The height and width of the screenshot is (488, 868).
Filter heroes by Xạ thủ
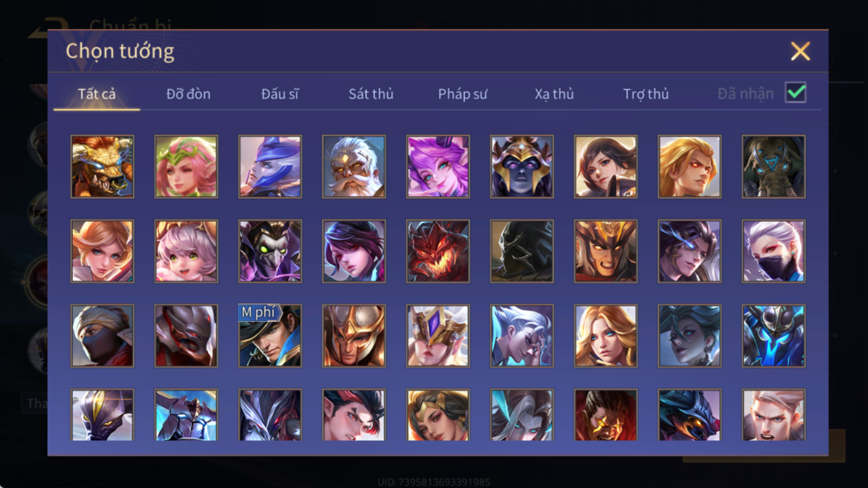coord(554,94)
